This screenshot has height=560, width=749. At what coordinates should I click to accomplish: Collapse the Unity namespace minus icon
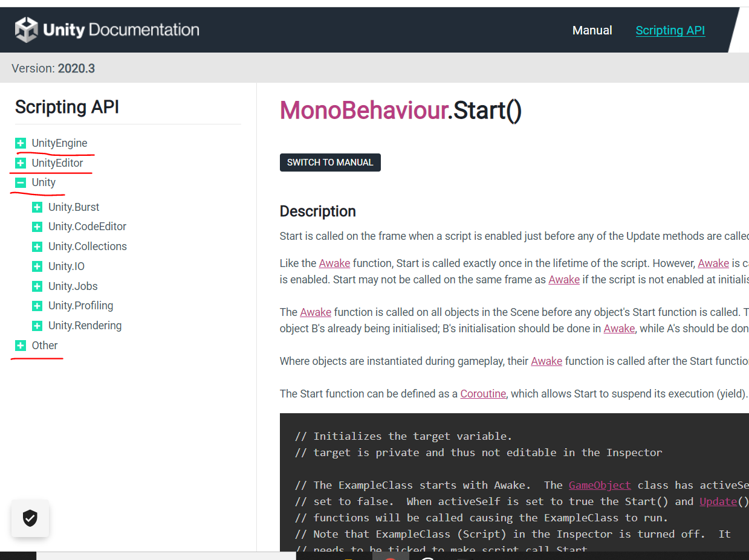(21, 182)
